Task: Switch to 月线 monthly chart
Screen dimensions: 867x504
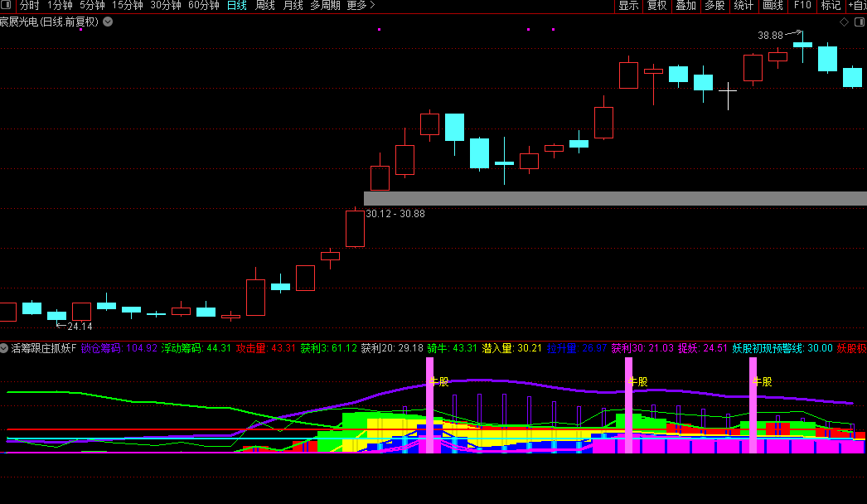Action: coord(293,6)
